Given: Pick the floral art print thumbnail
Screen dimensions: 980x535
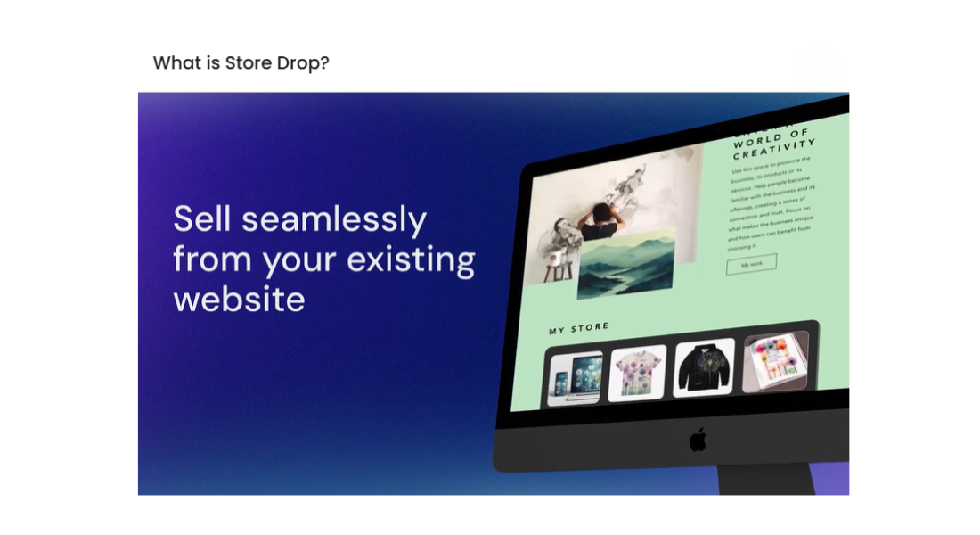Looking at the screenshot, I should click(x=775, y=361).
